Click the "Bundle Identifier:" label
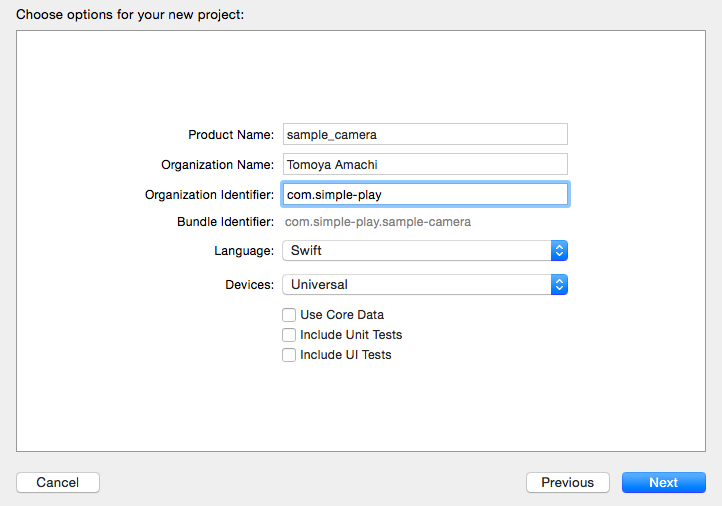This screenshot has width=722, height=506. [x=225, y=222]
